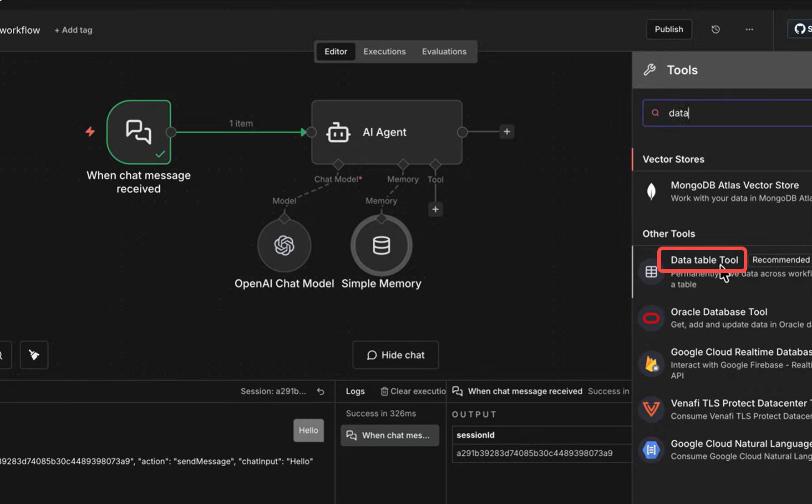The height and width of the screenshot is (504, 812).
Task: Click the Vector Stores section heading
Action: click(x=674, y=159)
